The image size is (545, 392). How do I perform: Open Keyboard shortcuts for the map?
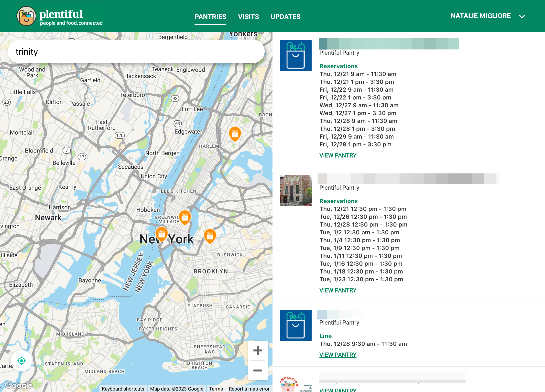123,389
